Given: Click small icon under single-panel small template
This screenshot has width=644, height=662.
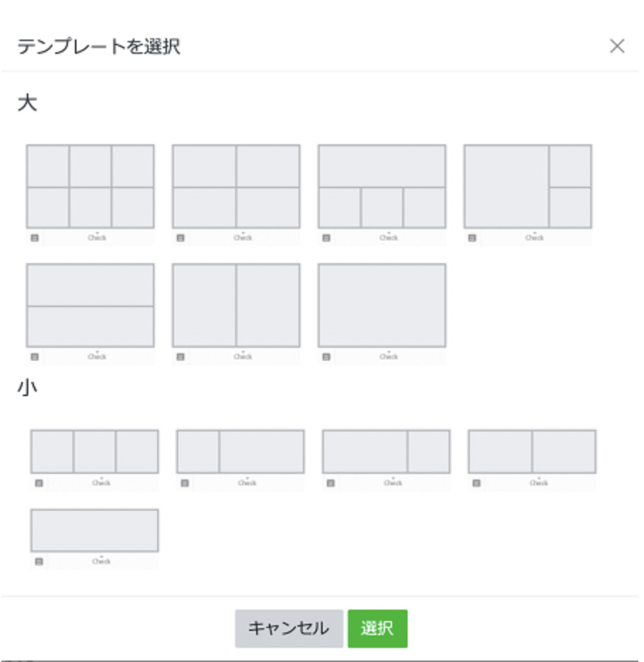Looking at the screenshot, I should click(x=39, y=562).
